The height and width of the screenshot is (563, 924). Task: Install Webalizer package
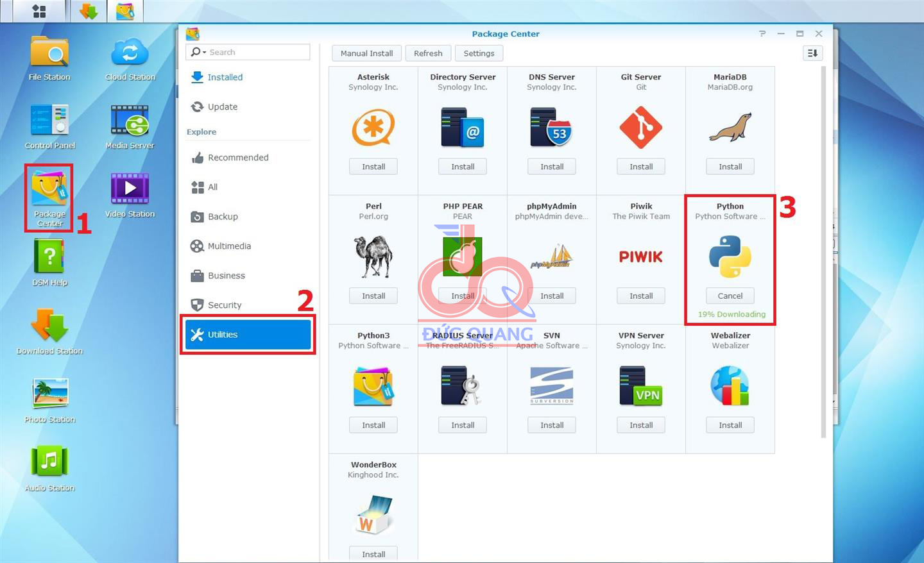point(730,425)
